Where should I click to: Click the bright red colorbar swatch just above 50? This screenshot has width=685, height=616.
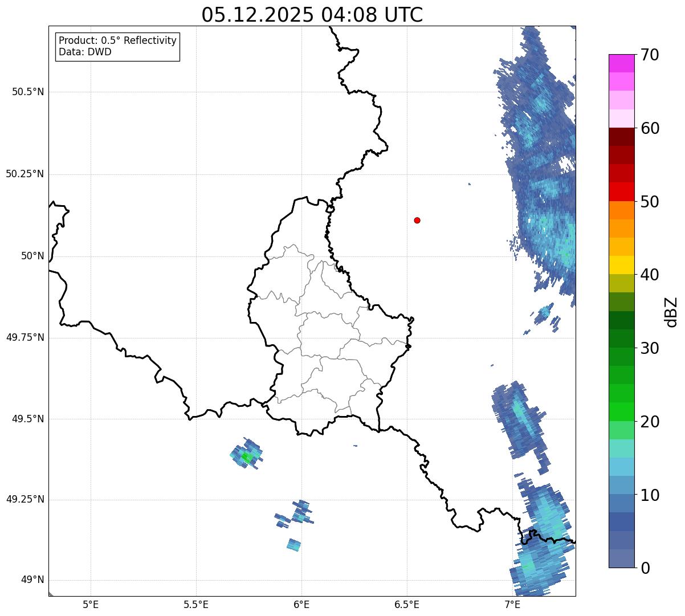pos(622,192)
